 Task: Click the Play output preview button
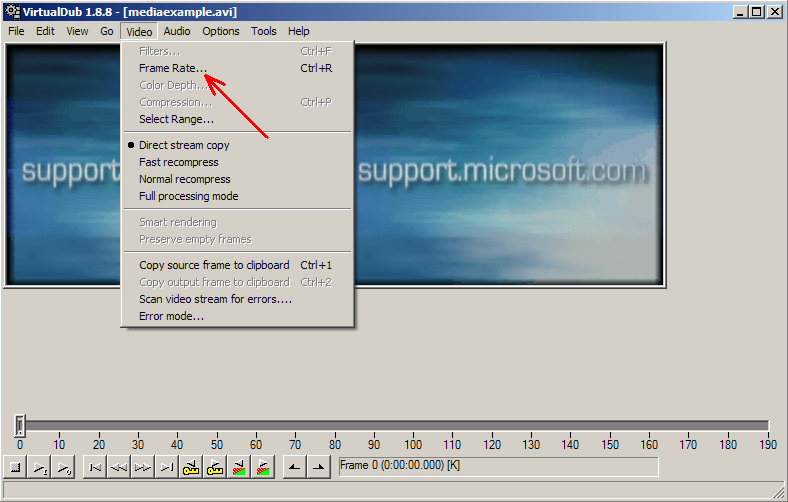(63, 467)
